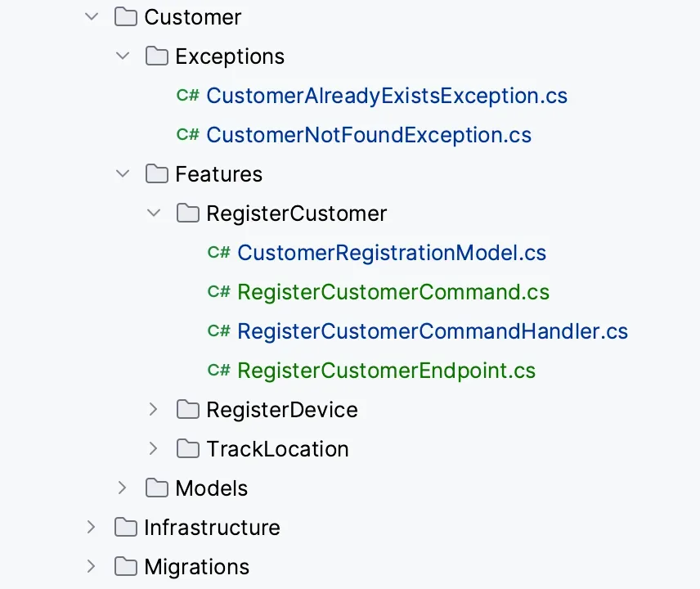Click the Migrations folder icon
The height and width of the screenshot is (589, 700).
[x=125, y=567]
